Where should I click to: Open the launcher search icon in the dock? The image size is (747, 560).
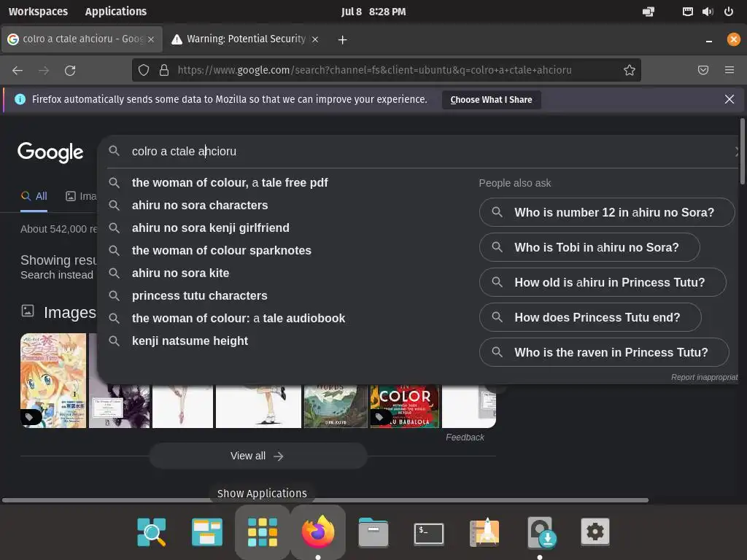point(152,532)
